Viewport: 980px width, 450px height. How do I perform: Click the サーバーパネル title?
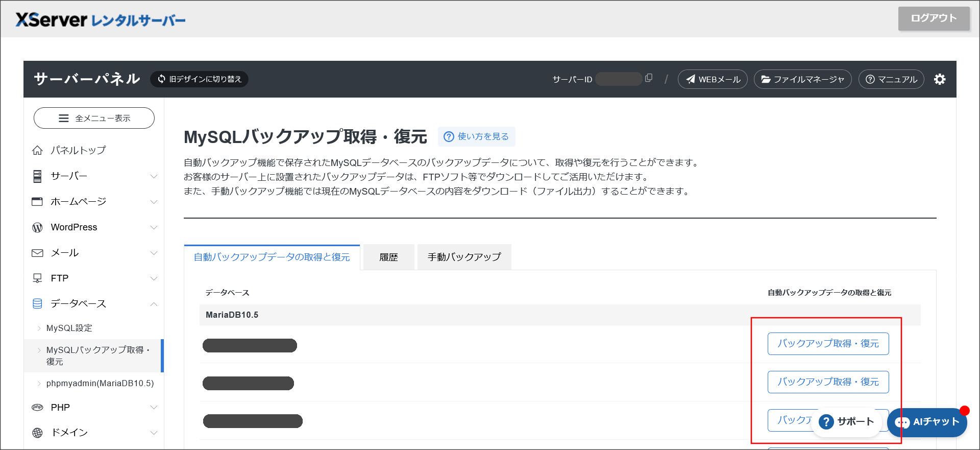point(87,79)
